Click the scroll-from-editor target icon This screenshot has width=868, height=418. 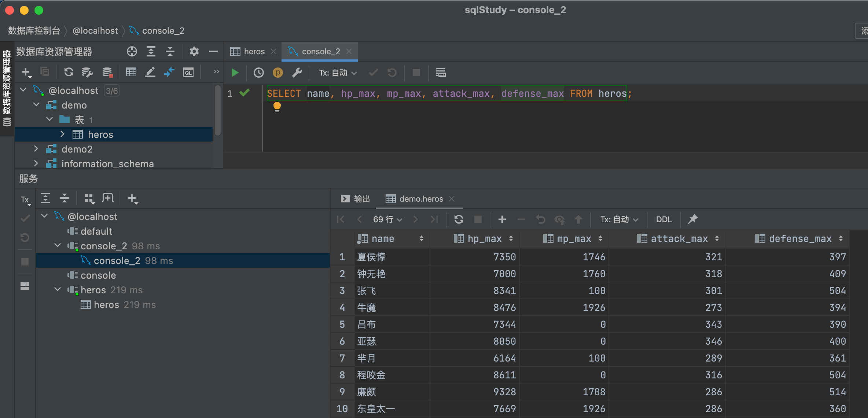pos(132,51)
